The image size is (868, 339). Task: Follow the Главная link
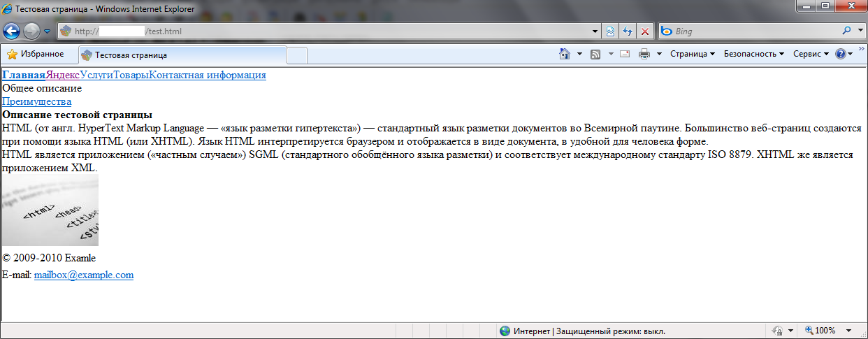click(24, 75)
